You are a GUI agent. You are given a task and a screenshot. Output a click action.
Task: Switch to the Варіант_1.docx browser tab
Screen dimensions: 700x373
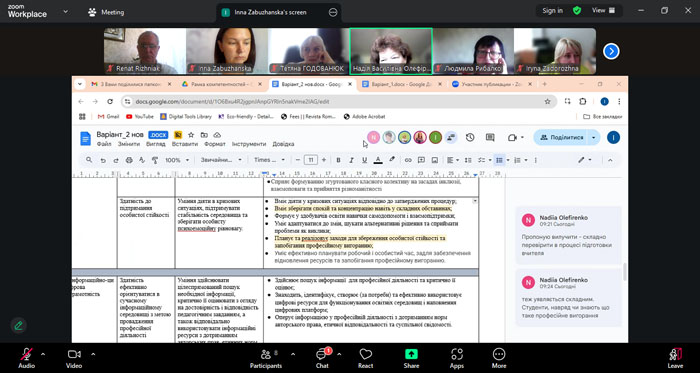coord(400,84)
